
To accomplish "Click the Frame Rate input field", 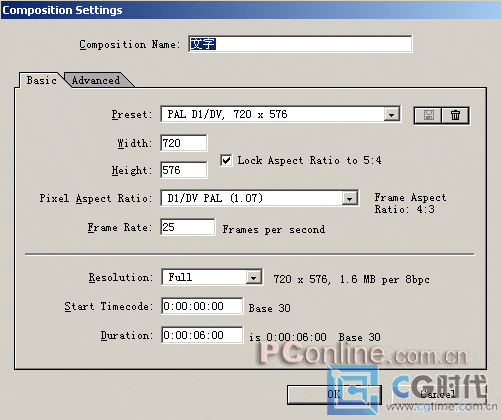I will 188,227.
